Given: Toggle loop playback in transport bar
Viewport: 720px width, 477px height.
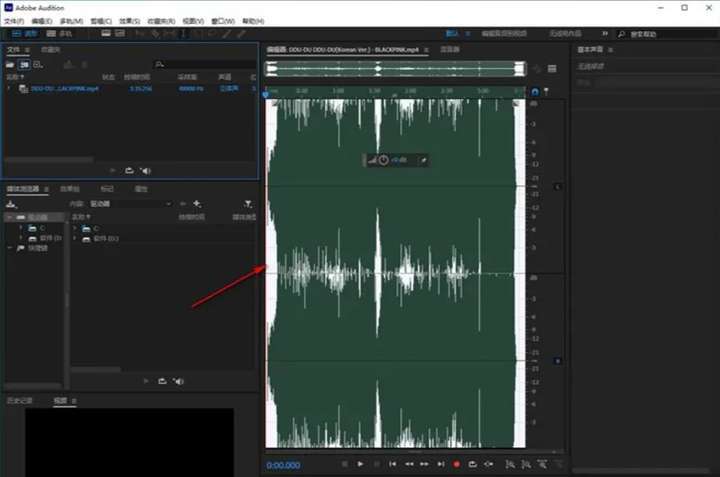Looking at the screenshot, I should pos(472,464).
